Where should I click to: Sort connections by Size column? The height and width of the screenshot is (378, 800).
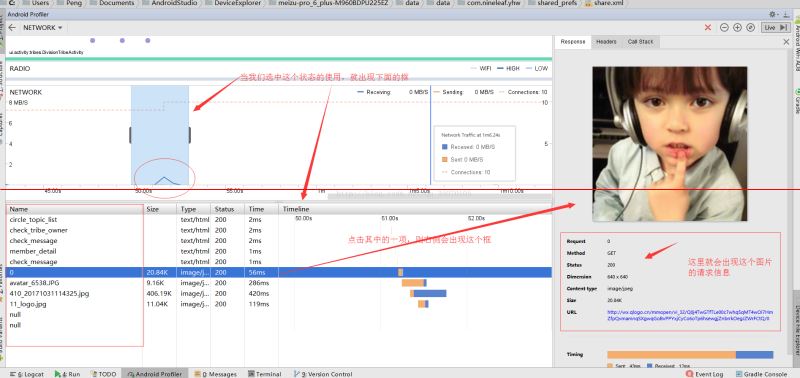pyautogui.click(x=160, y=209)
